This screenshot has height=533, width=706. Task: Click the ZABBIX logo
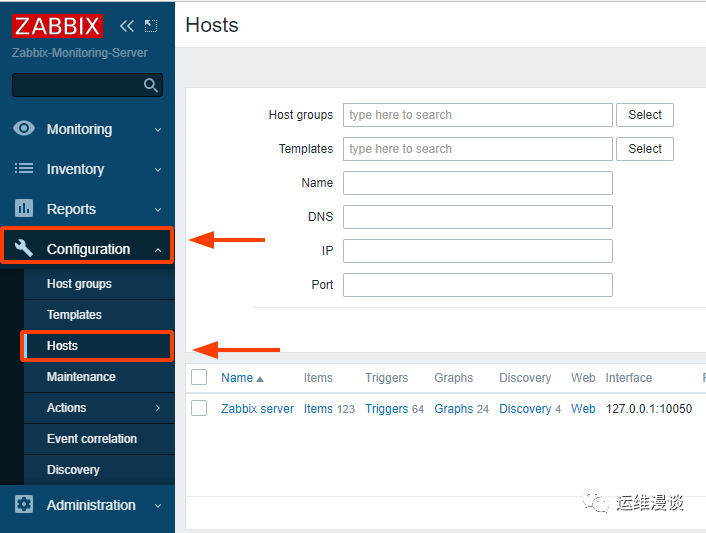[x=57, y=26]
